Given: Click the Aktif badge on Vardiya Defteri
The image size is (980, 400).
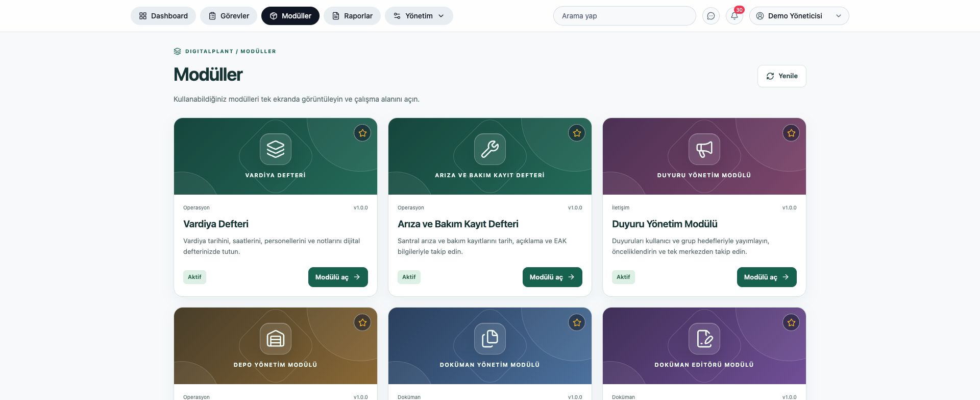Looking at the screenshot, I should [x=194, y=277].
